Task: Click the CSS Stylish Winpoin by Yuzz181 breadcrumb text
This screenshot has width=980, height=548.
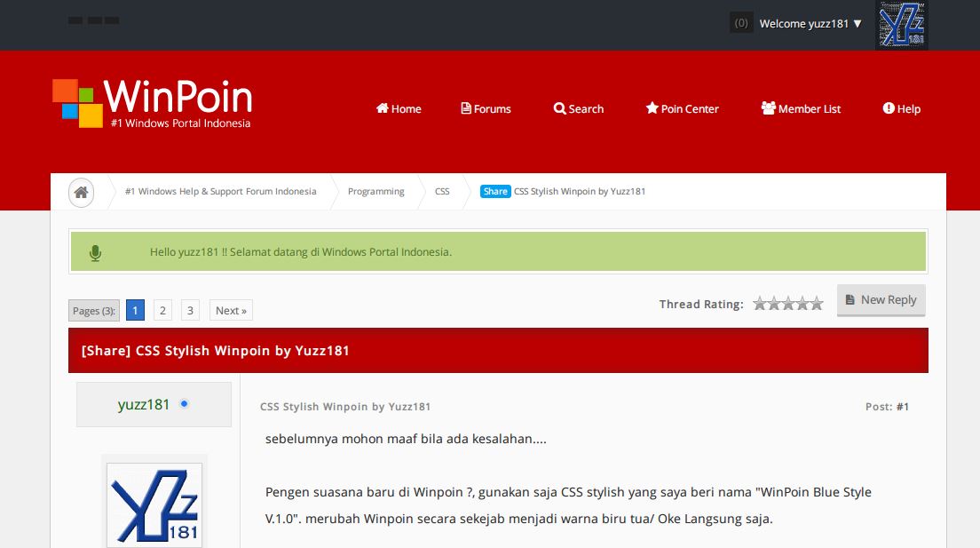Action: (580, 192)
